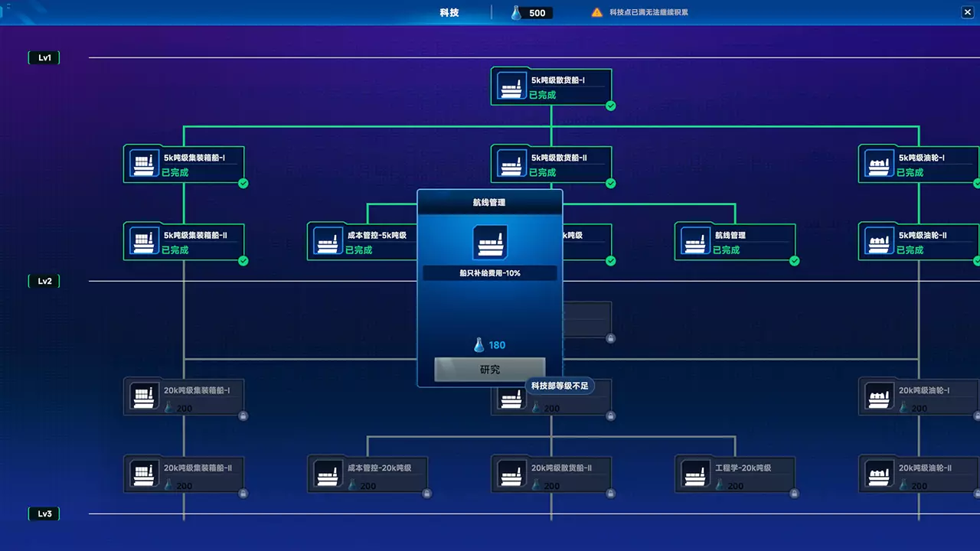Click the green checkmark on 5k吨级集装箱船-II
This screenshot has width=980, height=551.
click(x=243, y=261)
